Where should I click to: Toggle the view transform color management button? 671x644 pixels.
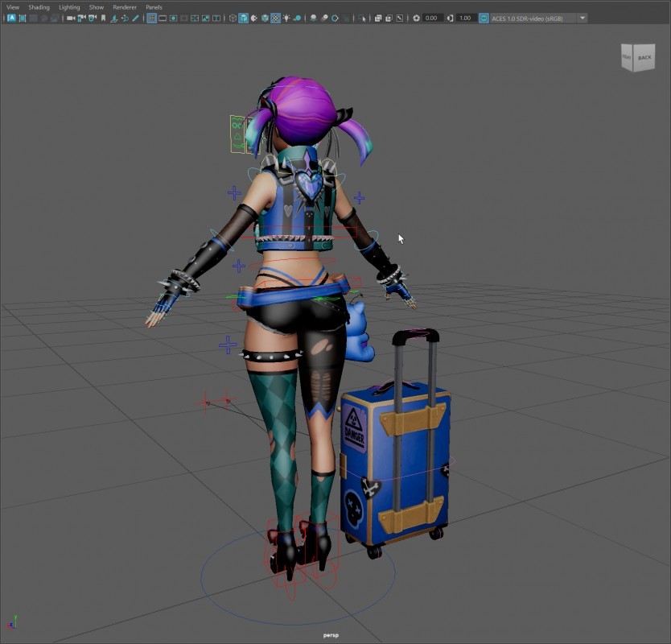click(484, 18)
